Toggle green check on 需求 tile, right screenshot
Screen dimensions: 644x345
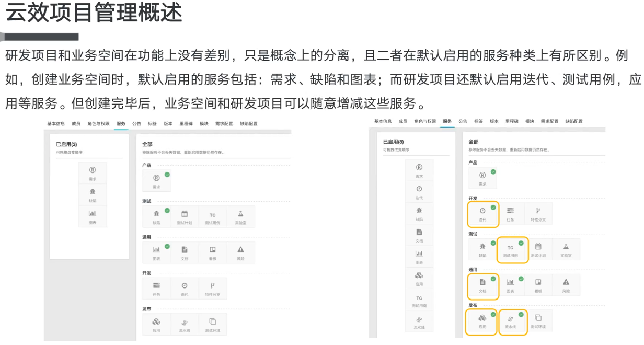pos(493,171)
